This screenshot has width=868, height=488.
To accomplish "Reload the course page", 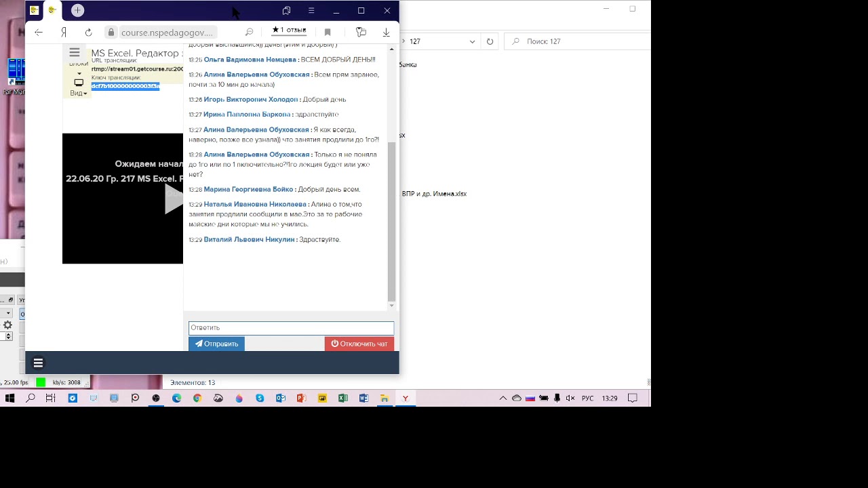I will coord(88,32).
